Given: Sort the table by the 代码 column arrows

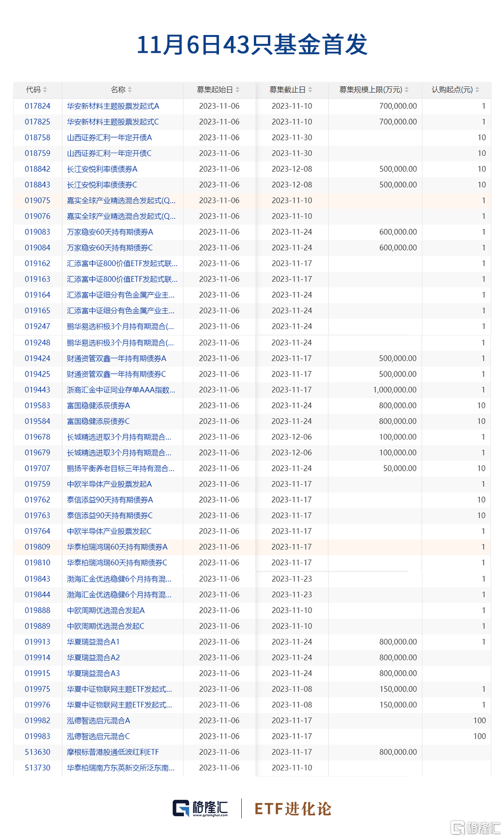Looking at the screenshot, I should 45,90.
